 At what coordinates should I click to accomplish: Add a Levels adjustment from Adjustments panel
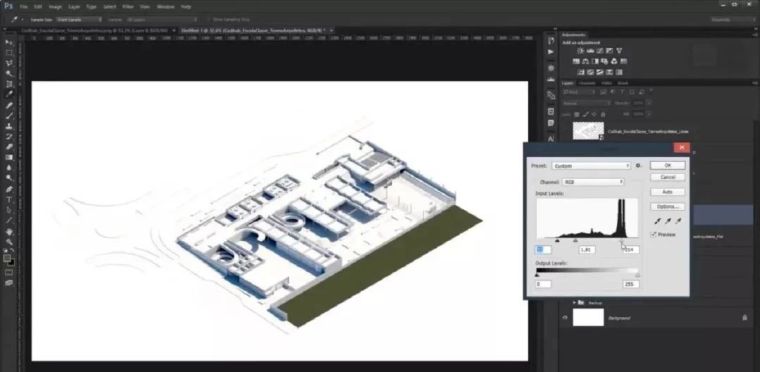590,50
